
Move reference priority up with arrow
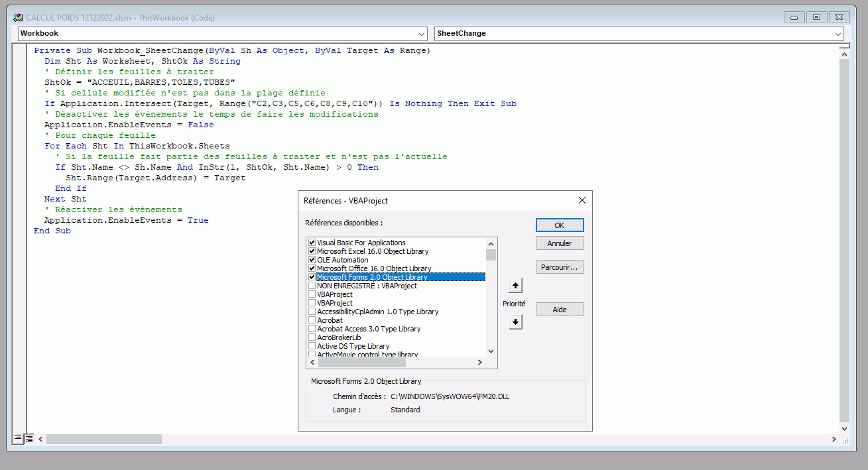515,286
